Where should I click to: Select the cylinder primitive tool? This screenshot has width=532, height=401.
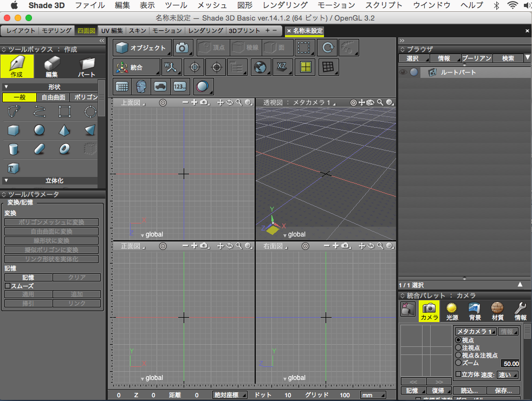click(14, 149)
